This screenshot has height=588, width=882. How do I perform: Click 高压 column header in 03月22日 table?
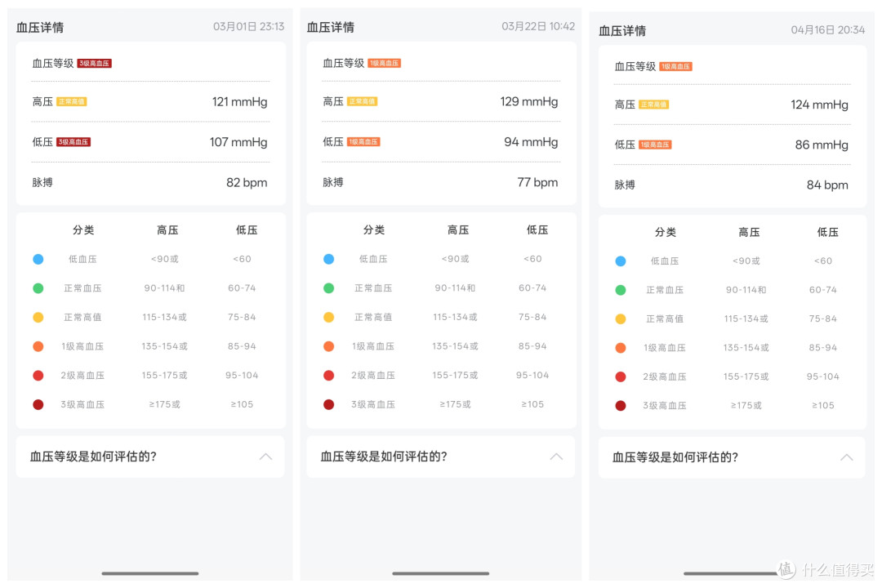click(458, 230)
